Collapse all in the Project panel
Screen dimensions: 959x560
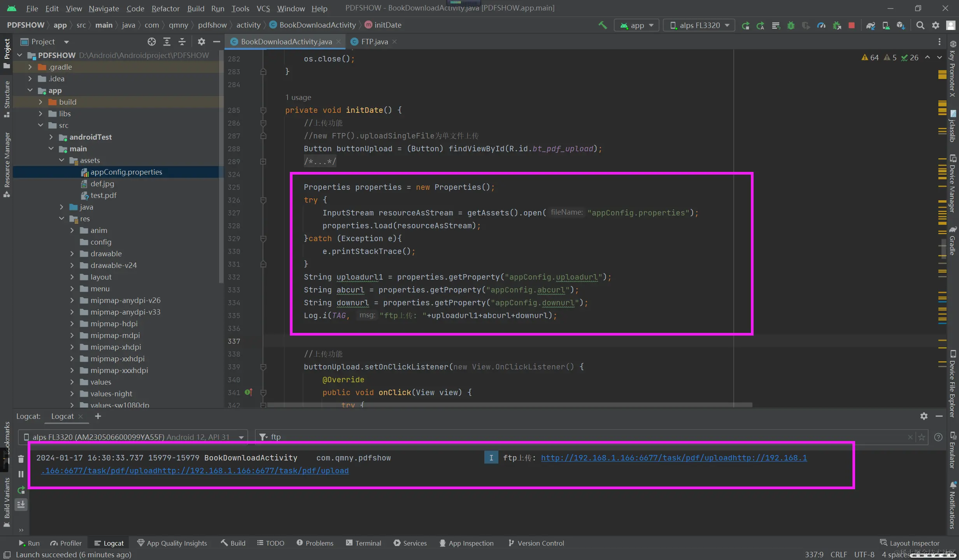(182, 42)
